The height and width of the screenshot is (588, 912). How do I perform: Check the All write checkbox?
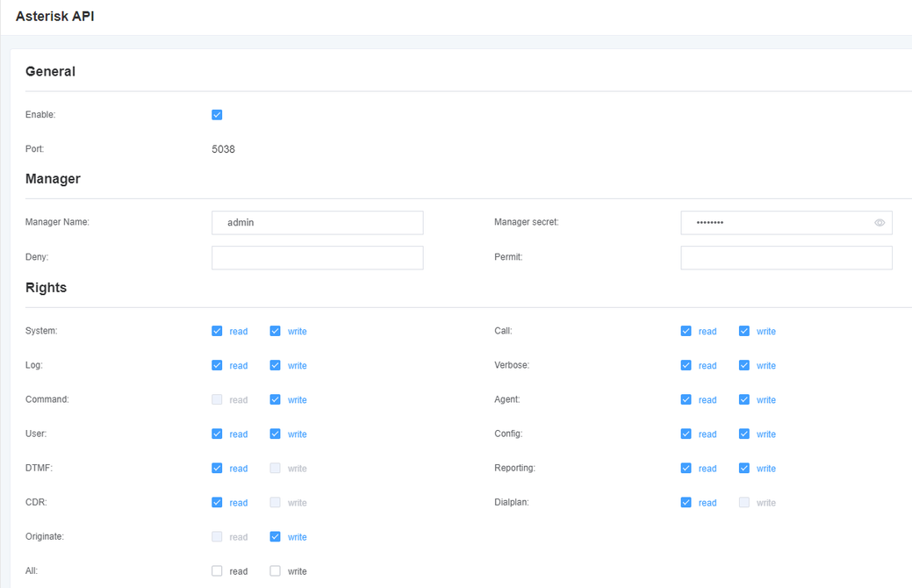coord(275,571)
